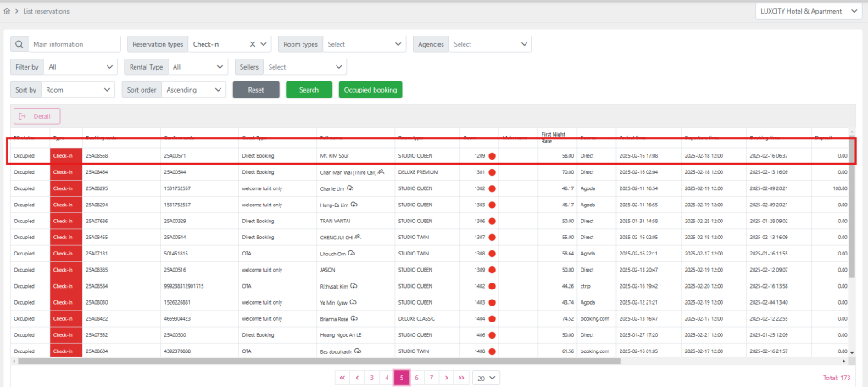Go to the last page of results

pos(461,377)
